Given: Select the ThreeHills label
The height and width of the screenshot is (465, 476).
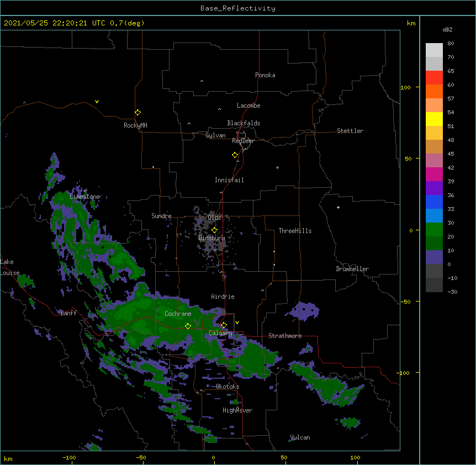Looking at the screenshot, I should click(x=295, y=231).
